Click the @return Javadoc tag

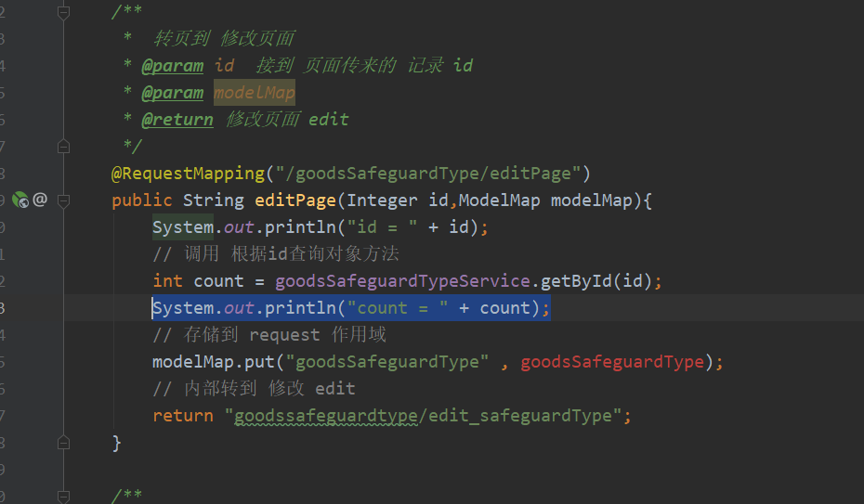(177, 120)
